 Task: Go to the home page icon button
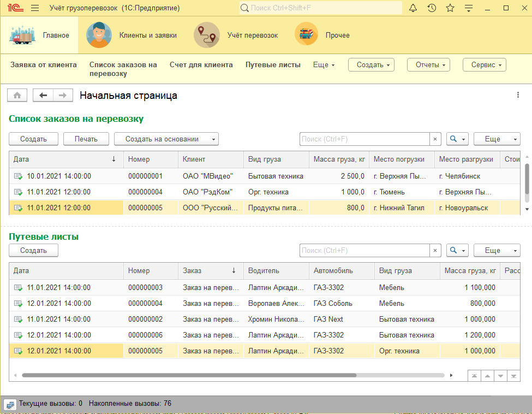(x=17, y=96)
